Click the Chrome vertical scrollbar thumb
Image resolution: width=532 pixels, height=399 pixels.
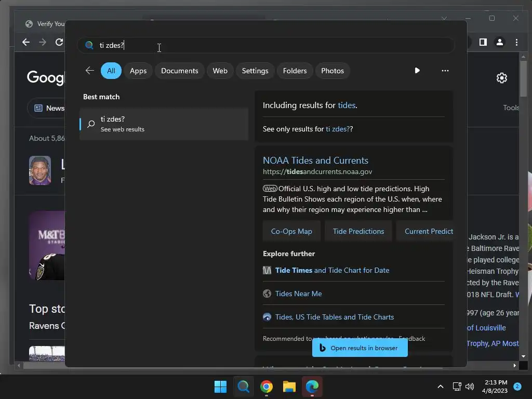click(x=523, y=78)
